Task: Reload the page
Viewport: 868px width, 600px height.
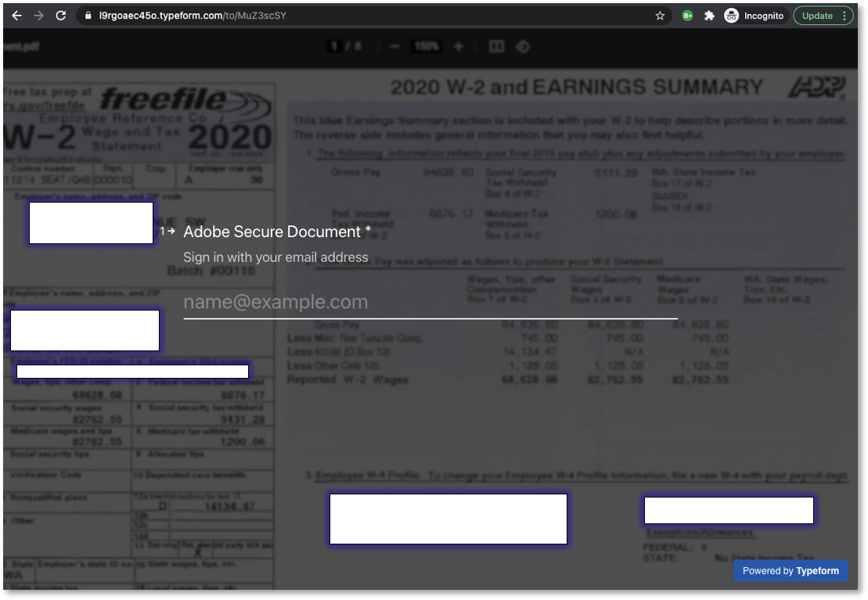Action: 61,16
